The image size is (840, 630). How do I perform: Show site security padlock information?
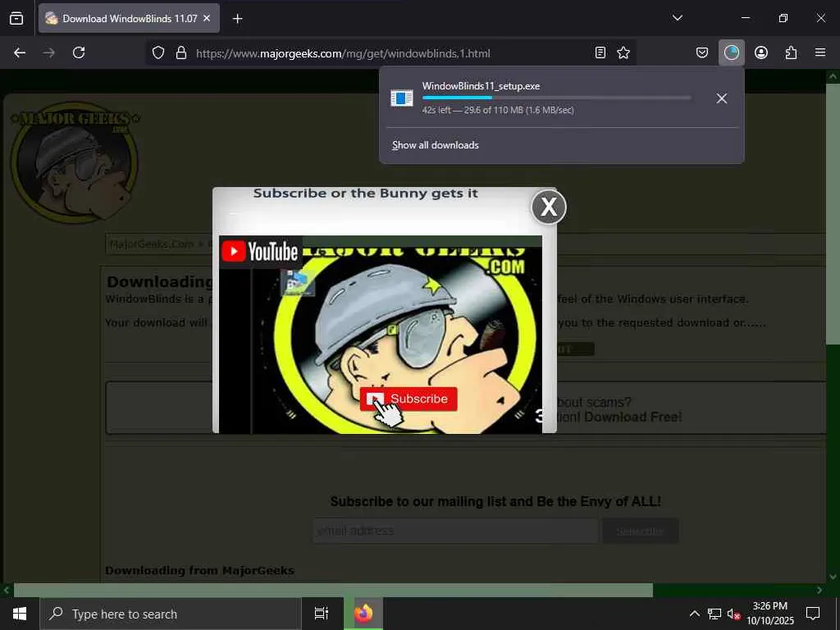click(x=181, y=53)
